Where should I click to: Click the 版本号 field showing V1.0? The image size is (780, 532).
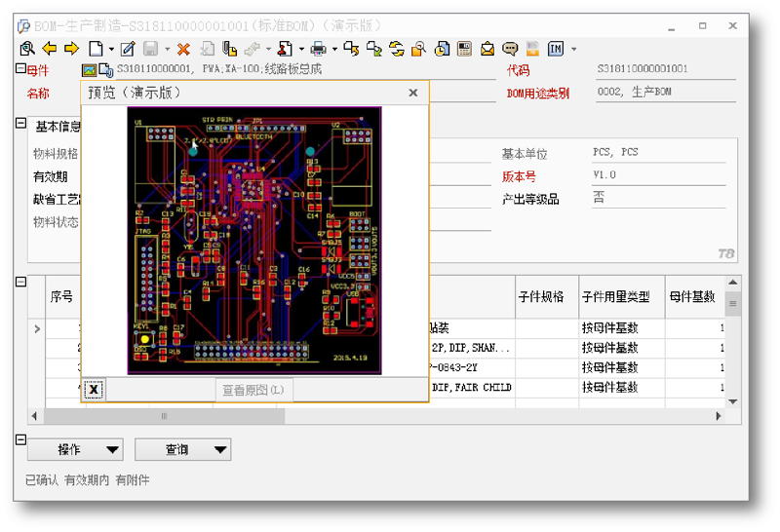(659, 175)
